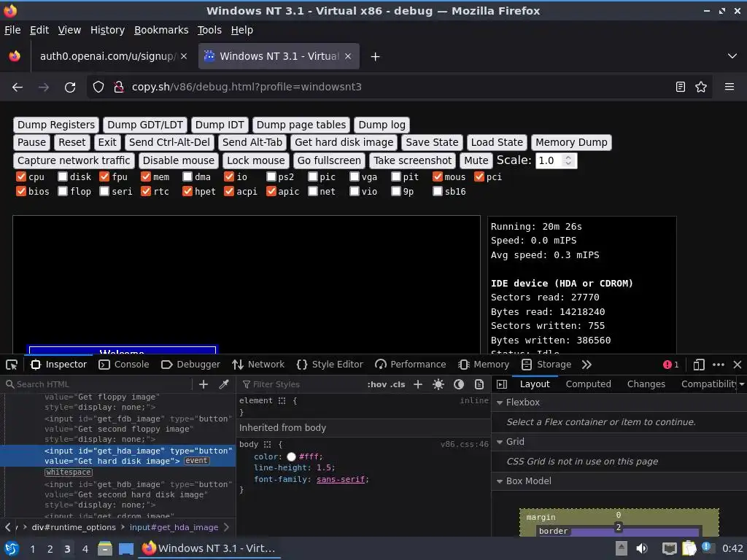The width and height of the screenshot is (747, 560).
Task: Switch to the Network tab
Action: [x=258, y=365]
